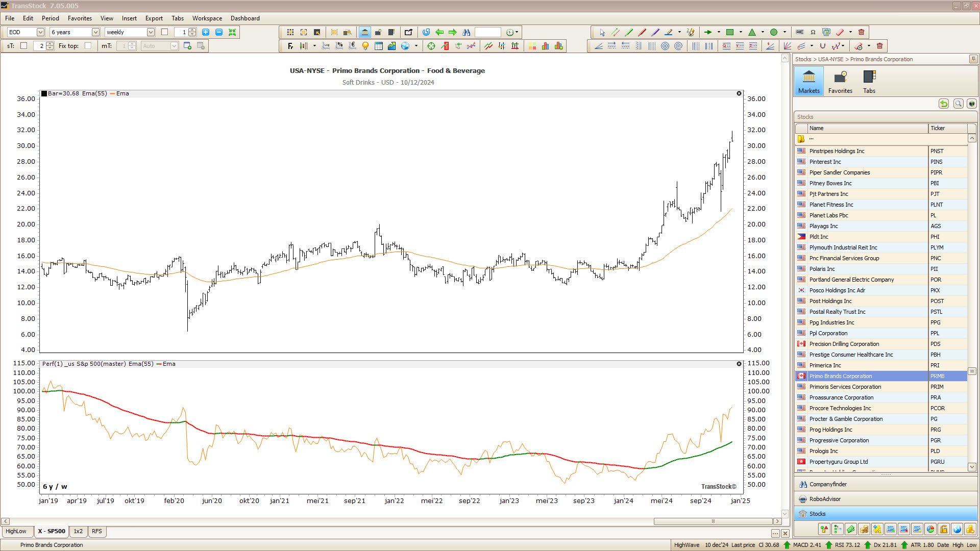
Task: Click the search input field in toolbar
Action: (x=487, y=32)
